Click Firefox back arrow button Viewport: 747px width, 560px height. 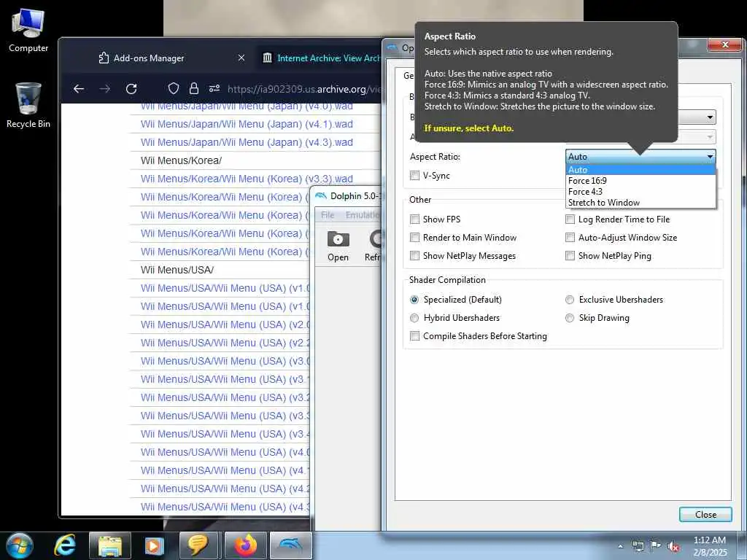79,88
